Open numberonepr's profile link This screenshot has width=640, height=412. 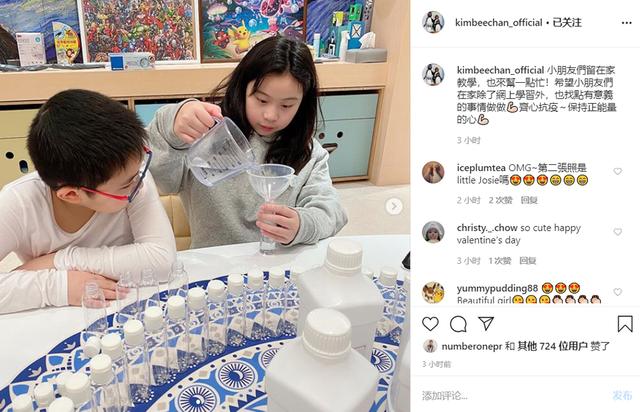pyautogui.click(x=471, y=346)
